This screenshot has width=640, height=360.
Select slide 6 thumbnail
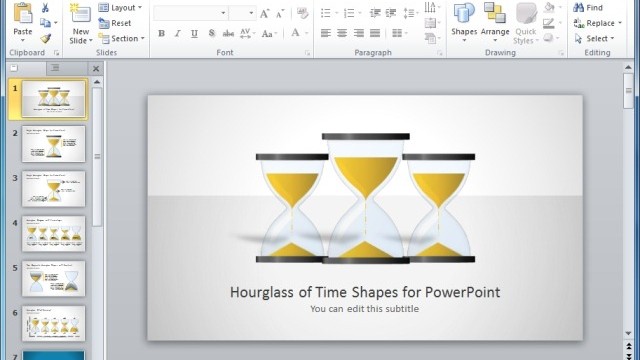pyautogui.click(x=53, y=323)
